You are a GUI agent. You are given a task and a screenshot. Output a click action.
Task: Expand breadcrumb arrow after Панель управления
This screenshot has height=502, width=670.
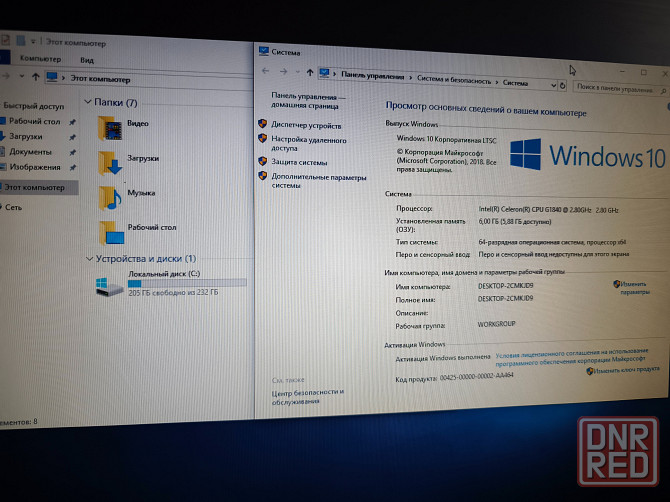pyautogui.click(x=411, y=78)
